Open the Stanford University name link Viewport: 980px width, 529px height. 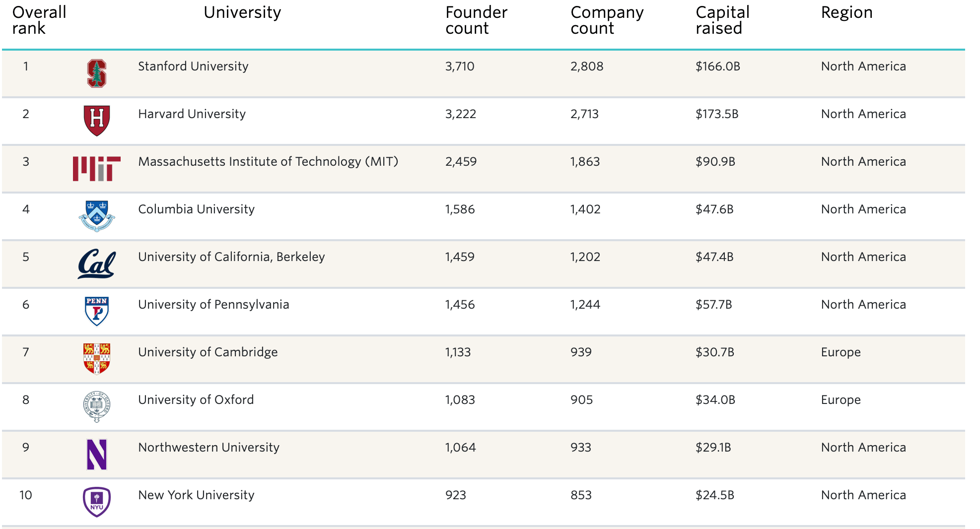point(193,66)
